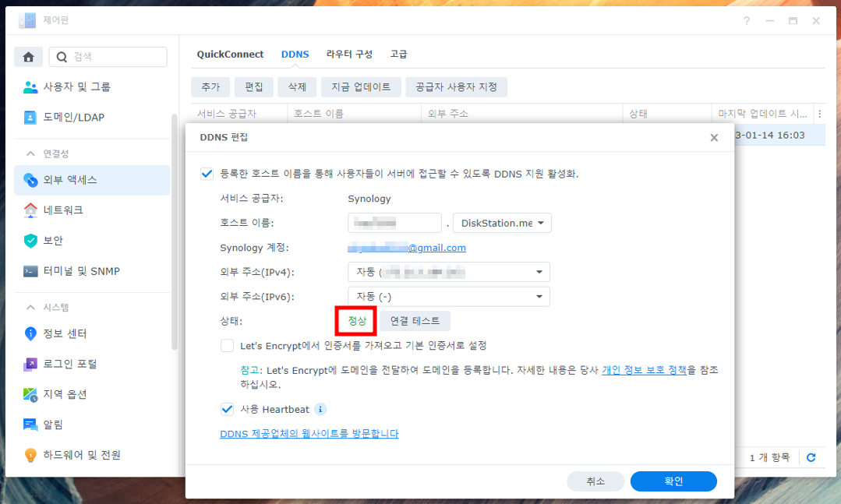Click the search magnifier icon
Image resolution: width=841 pixels, height=504 pixels.
(x=62, y=57)
